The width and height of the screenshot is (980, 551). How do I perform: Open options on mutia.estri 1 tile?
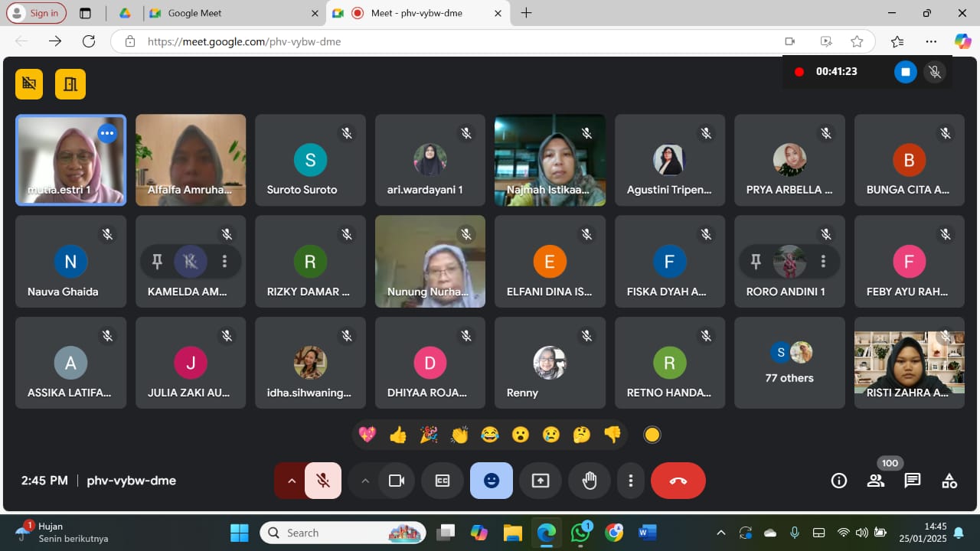[x=107, y=133]
